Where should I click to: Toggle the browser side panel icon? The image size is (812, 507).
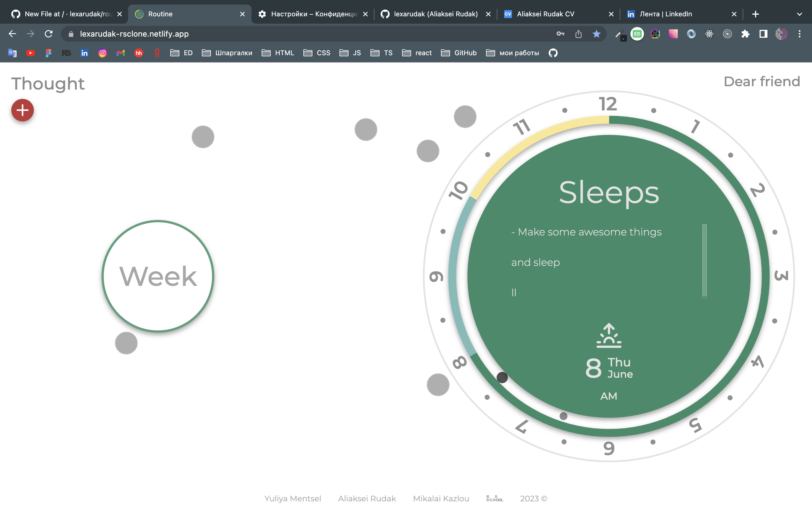(763, 34)
